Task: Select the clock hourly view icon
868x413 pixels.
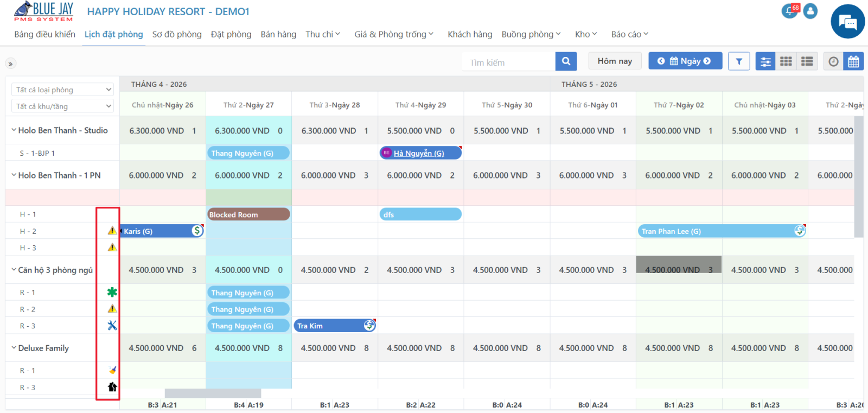Action: [833, 61]
